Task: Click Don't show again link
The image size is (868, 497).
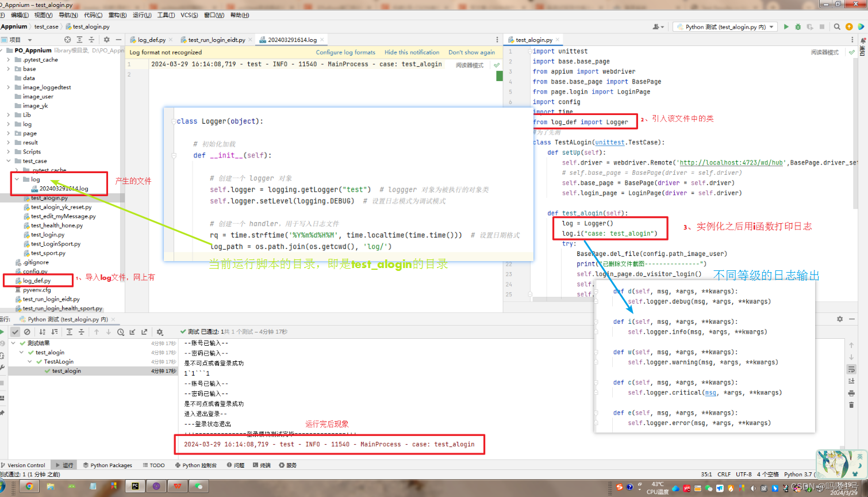Action: (x=471, y=52)
